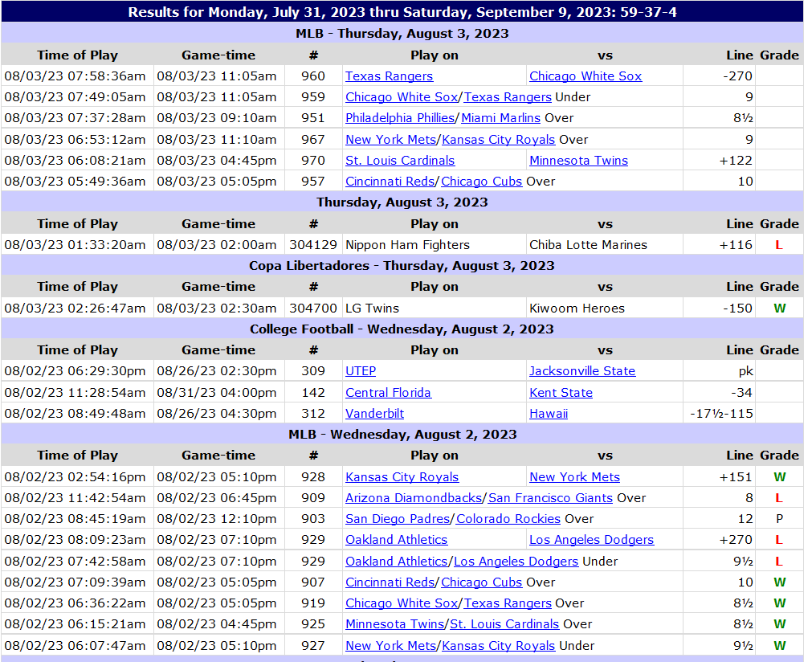Click Minnesota Twins in game 925 row

click(x=394, y=624)
